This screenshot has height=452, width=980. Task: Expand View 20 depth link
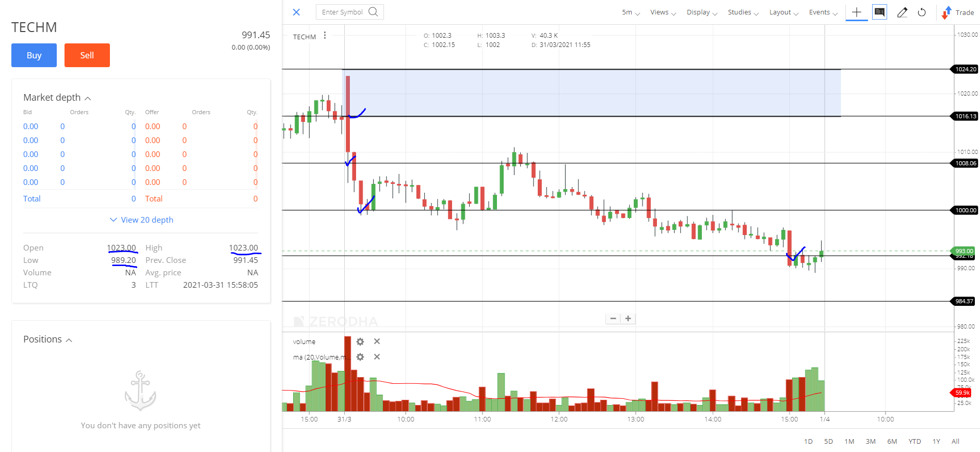click(x=141, y=220)
